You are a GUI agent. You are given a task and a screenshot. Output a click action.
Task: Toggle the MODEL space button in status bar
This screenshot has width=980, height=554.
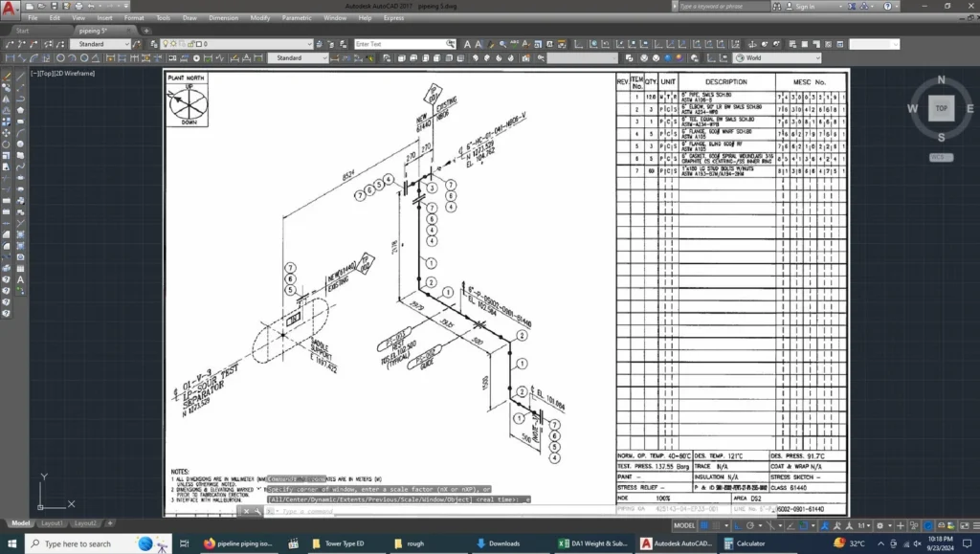(x=684, y=525)
